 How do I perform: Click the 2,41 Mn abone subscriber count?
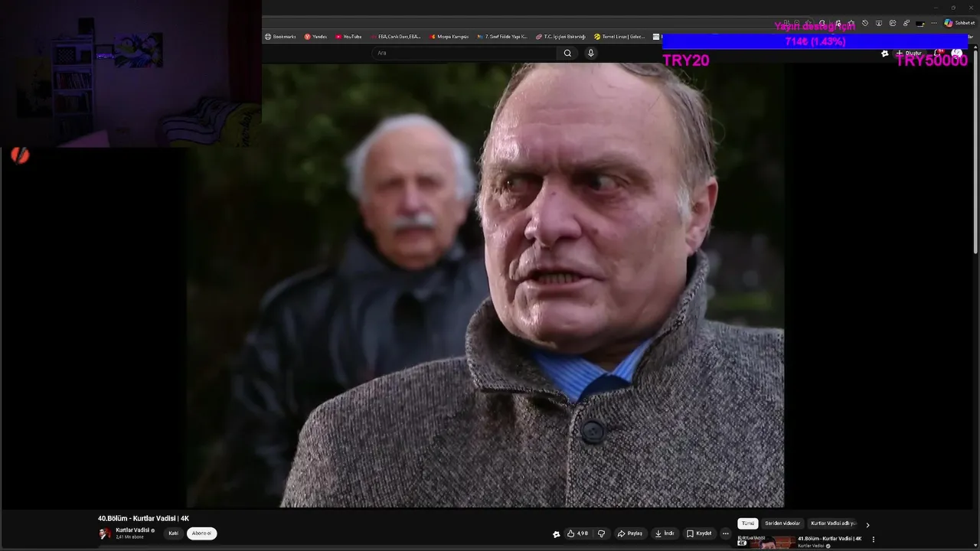coord(129,537)
